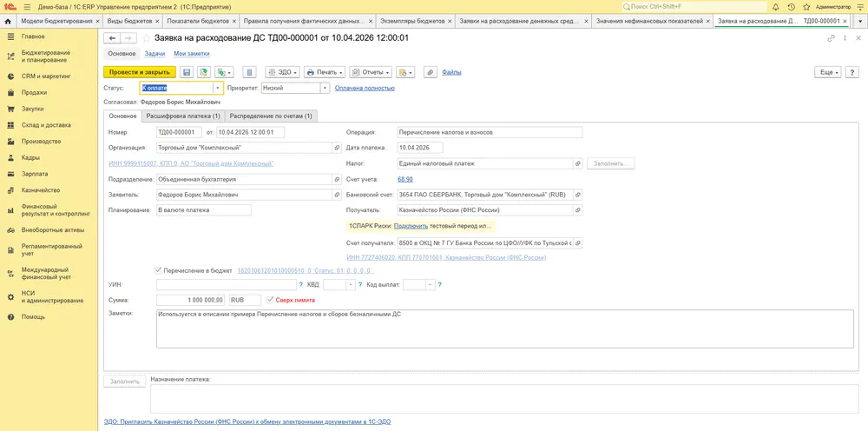Open favorites star in title bar
The image size is (868, 431).
point(806,7)
